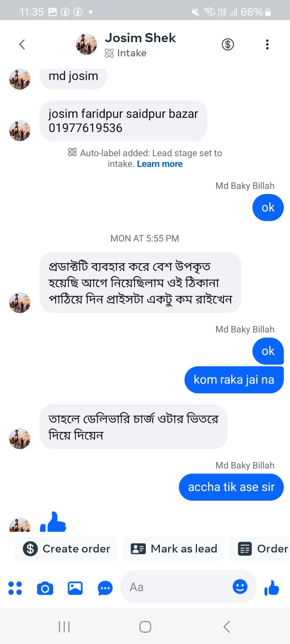
Task: Tap the 'kom raka jai na' message
Action: coord(234,380)
